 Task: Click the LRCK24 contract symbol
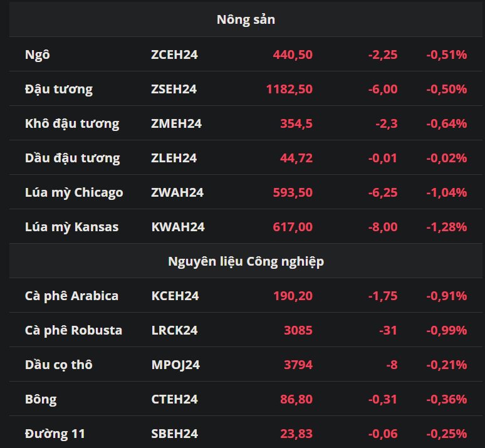click(174, 330)
